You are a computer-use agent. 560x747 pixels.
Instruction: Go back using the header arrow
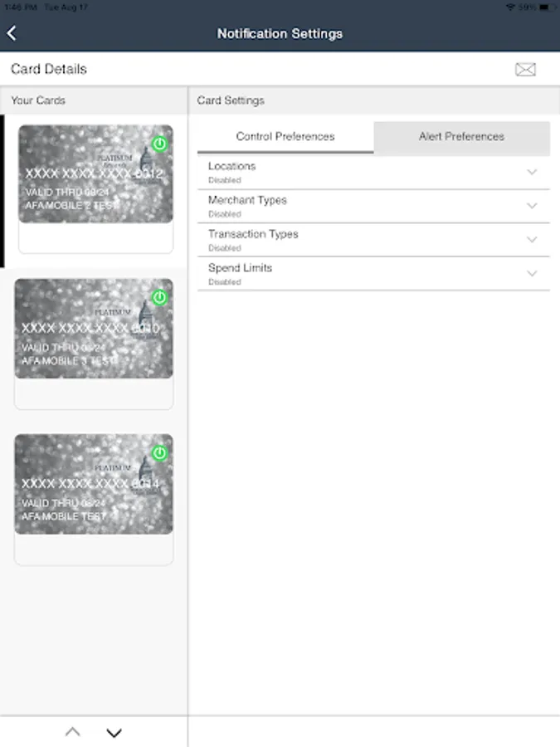12,33
